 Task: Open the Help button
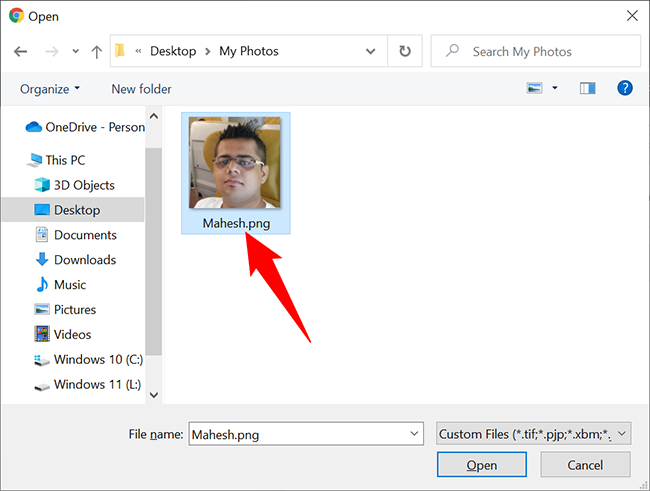(x=625, y=88)
